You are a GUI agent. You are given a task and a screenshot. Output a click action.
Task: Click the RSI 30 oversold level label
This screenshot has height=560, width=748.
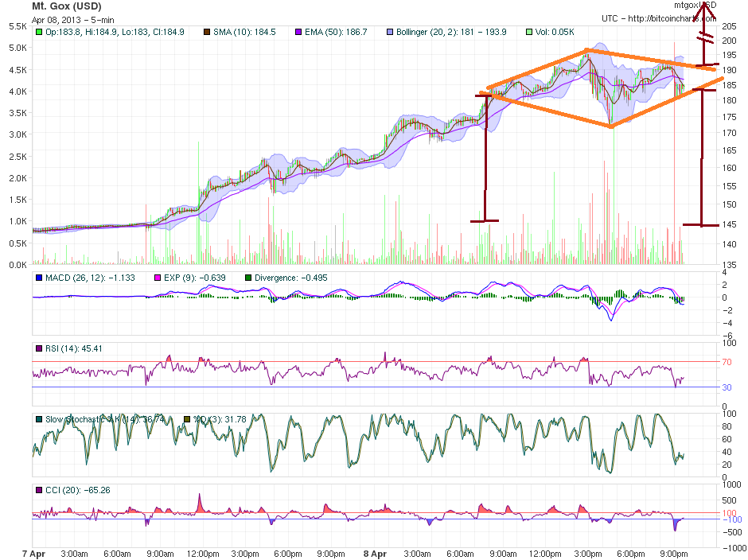727,387
